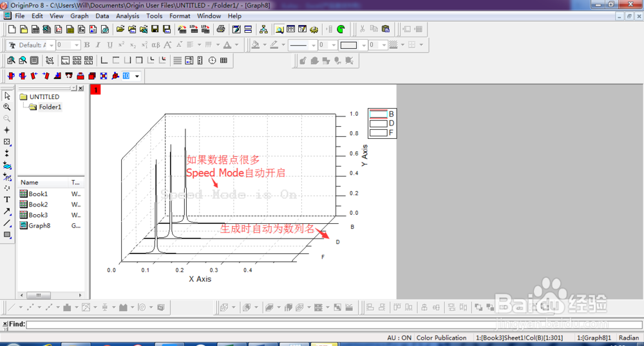Image resolution: width=644 pixels, height=346 pixels.
Task: Toggle underline text formatting
Action: [x=109, y=44]
